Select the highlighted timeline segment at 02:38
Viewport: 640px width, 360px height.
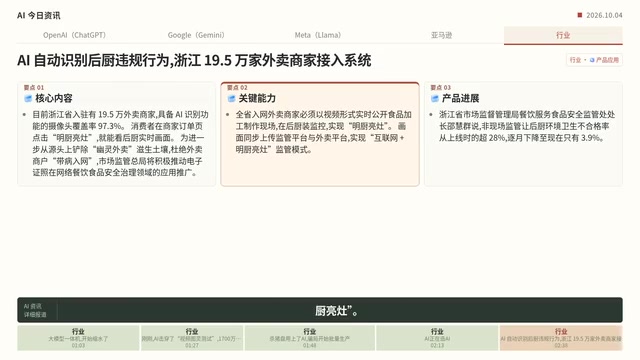[x=561, y=338]
